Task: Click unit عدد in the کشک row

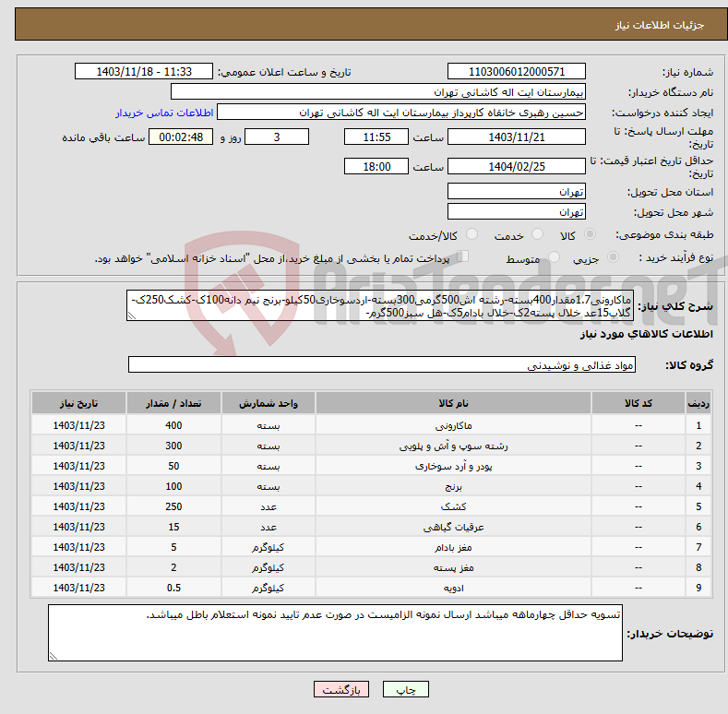Action: (269, 506)
